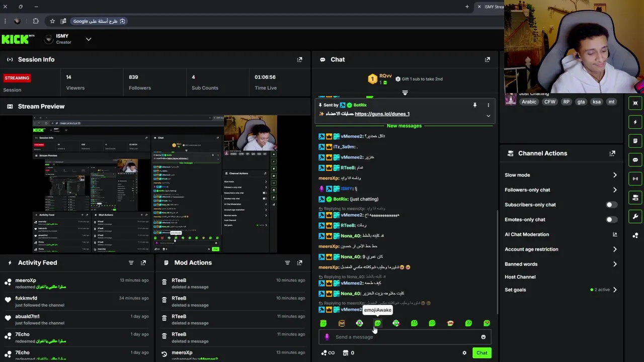Click the Stream Preview thumbnail
Image resolution: width=644 pixels, height=362 pixels.
point(155,184)
